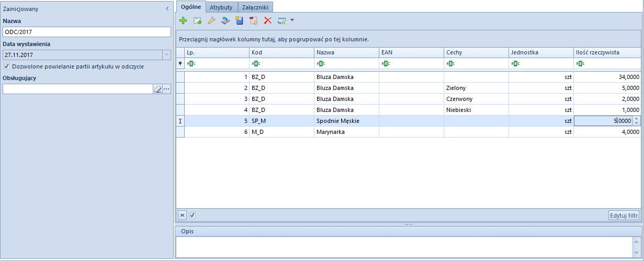
Task: Click the filter cell under EAN column
Action: click(411, 63)
